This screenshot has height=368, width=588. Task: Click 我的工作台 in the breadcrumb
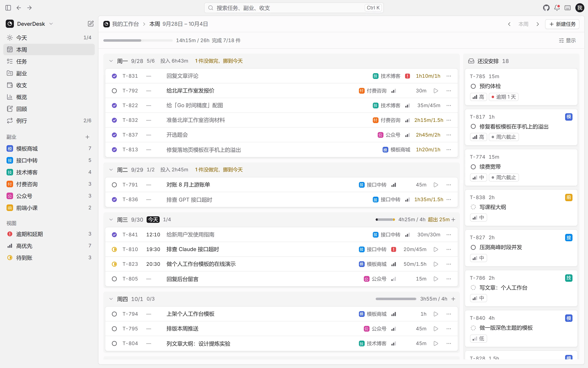click(x=125, y=24)
